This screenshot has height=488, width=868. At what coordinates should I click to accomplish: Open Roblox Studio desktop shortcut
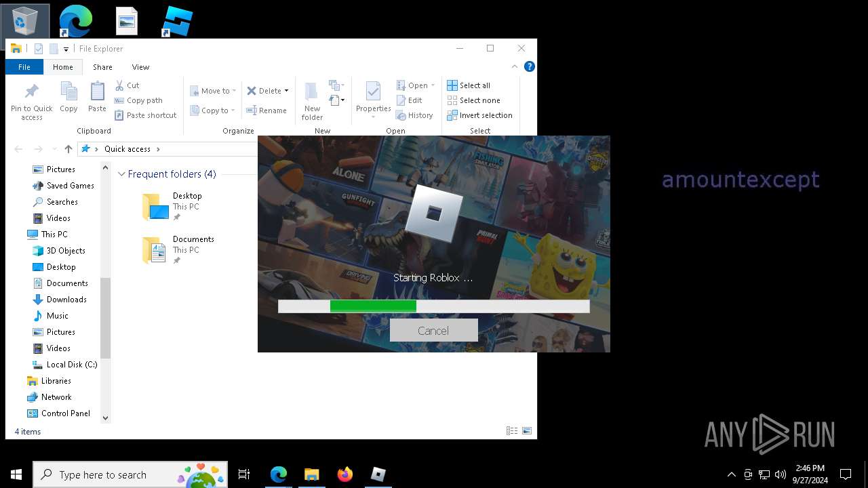point(177,21)
